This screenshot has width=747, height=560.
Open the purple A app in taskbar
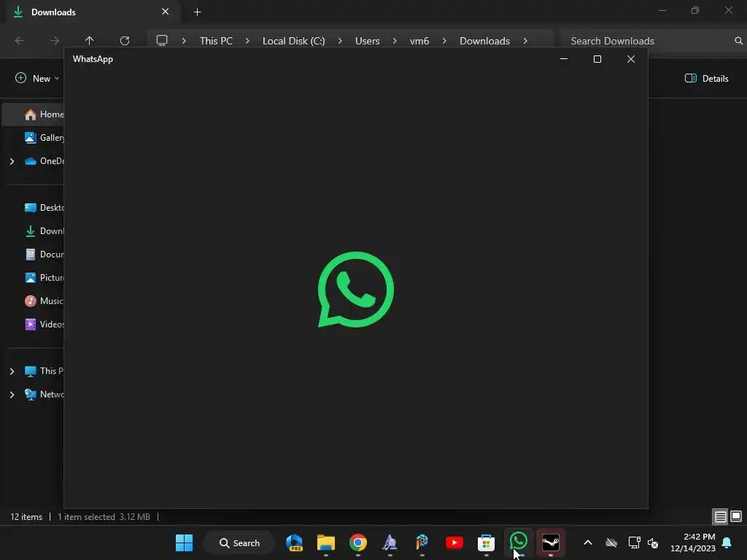(x=390, y=542)
